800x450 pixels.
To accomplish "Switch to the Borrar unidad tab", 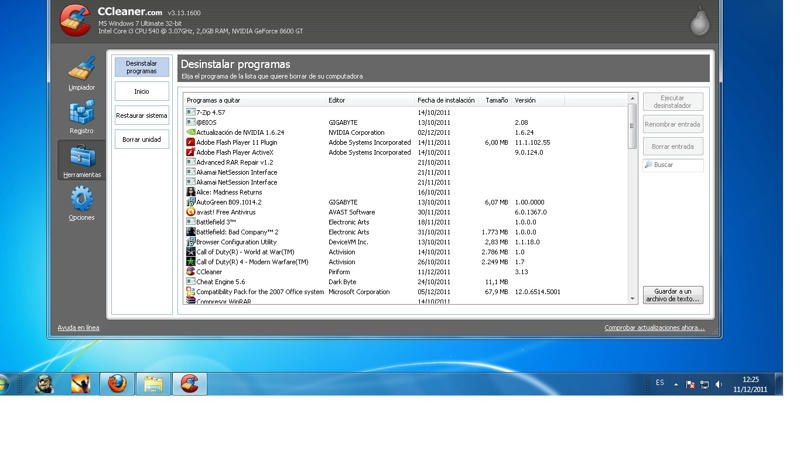I will pos(141,139).
